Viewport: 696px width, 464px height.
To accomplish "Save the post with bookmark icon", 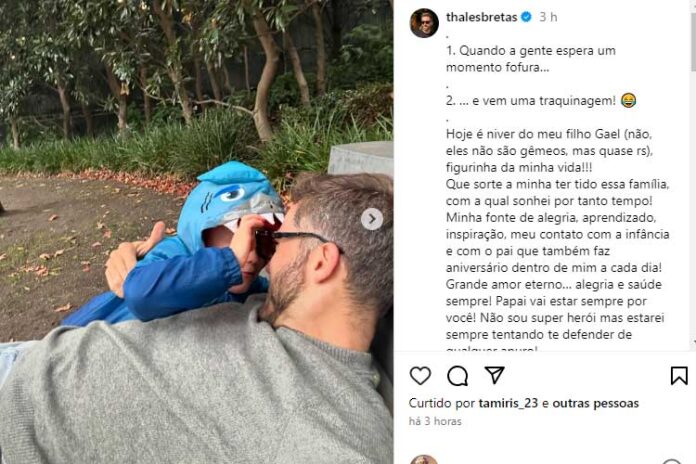I will pos(679,376).
